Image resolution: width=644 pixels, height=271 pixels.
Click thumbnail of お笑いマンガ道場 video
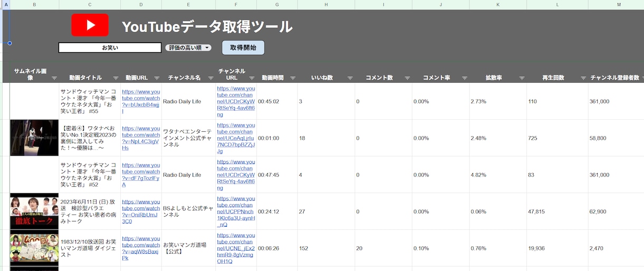point(34,248)
